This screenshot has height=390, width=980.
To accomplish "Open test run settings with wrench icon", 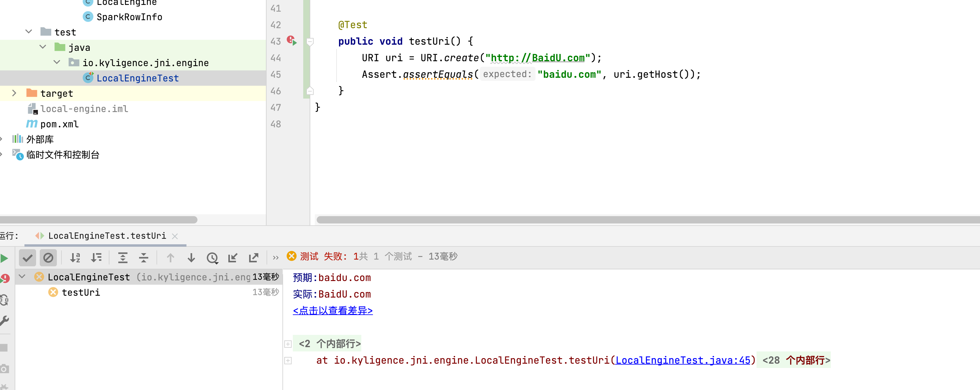I will tap(5, 321).
